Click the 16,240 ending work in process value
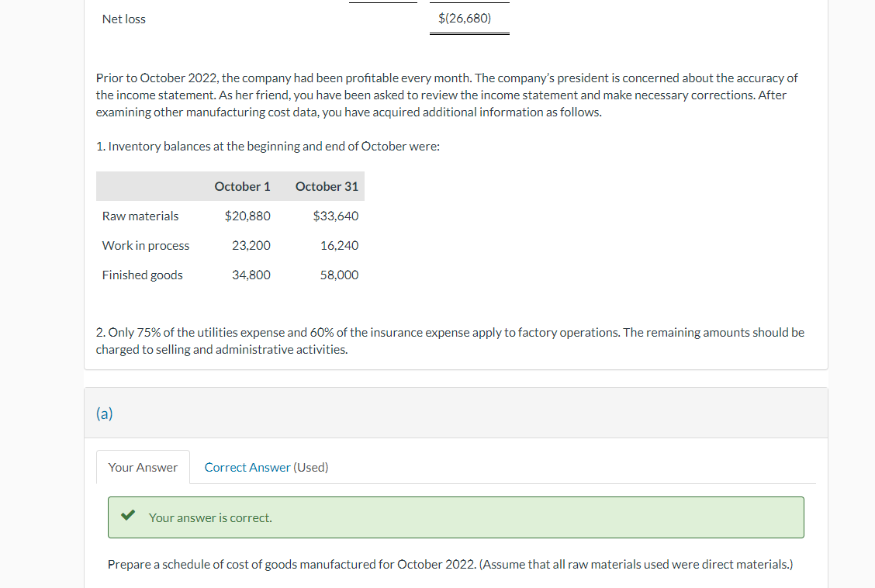This screenshot has height=588, width=875. point(340,245)
